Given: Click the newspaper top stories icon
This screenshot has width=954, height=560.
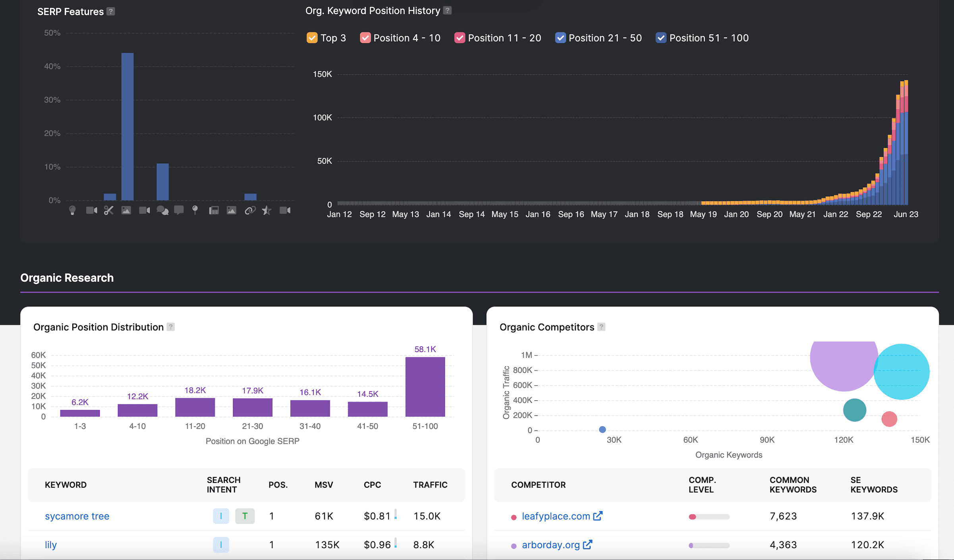Looking at the screenshot, I should pos(214,210).
